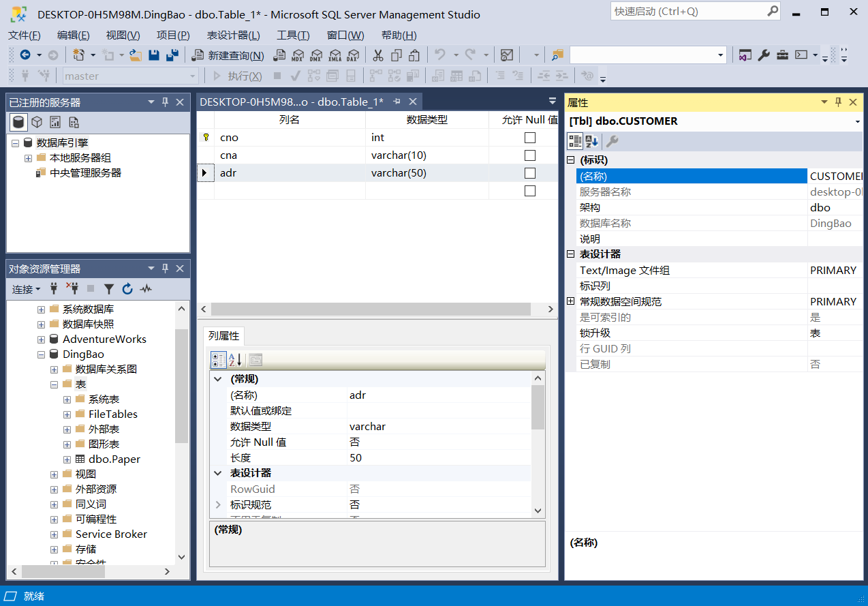Refresh the Object Explorer tree
Image resolution: width=868 pixels, height=606 pixels.
point(127,289)
